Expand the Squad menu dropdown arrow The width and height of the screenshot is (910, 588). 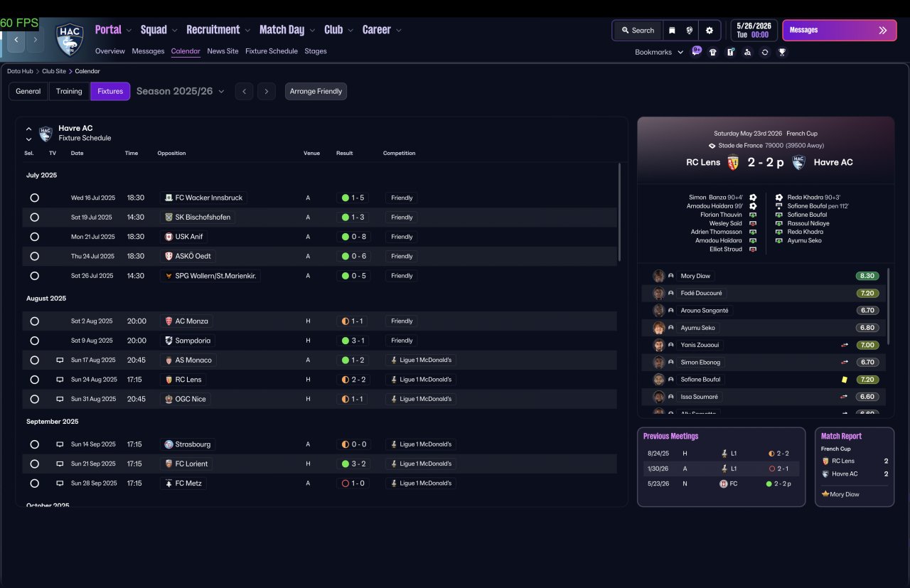click(174, 31)
